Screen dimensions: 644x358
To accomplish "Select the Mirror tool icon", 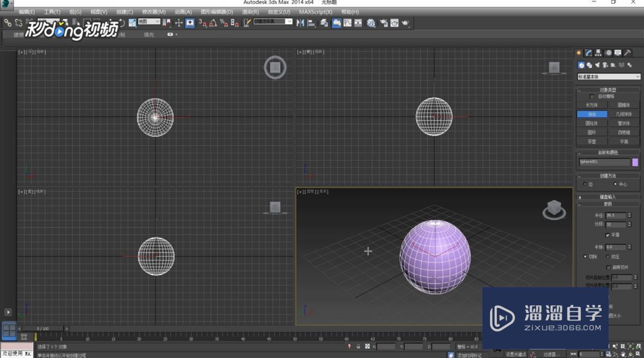I will [301, 23].
